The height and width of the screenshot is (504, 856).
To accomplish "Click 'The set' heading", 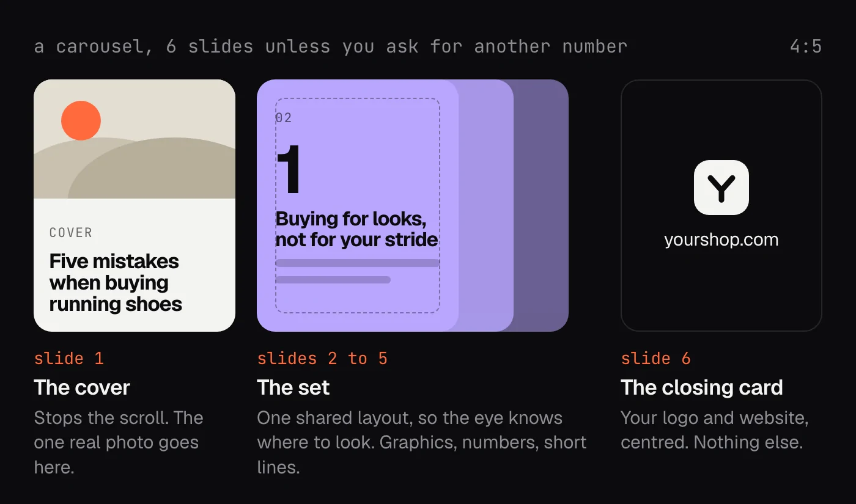I will (293, 387).
